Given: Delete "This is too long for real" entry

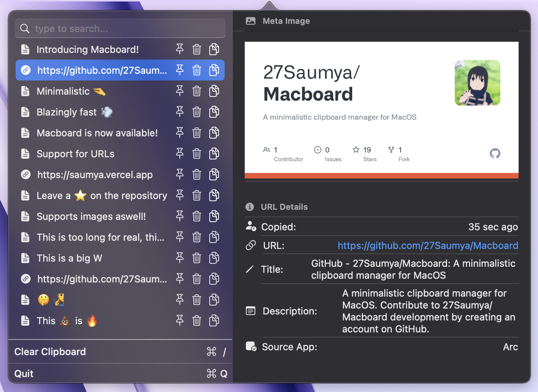Looking at the screenshot, I should (x=197, y=237).
